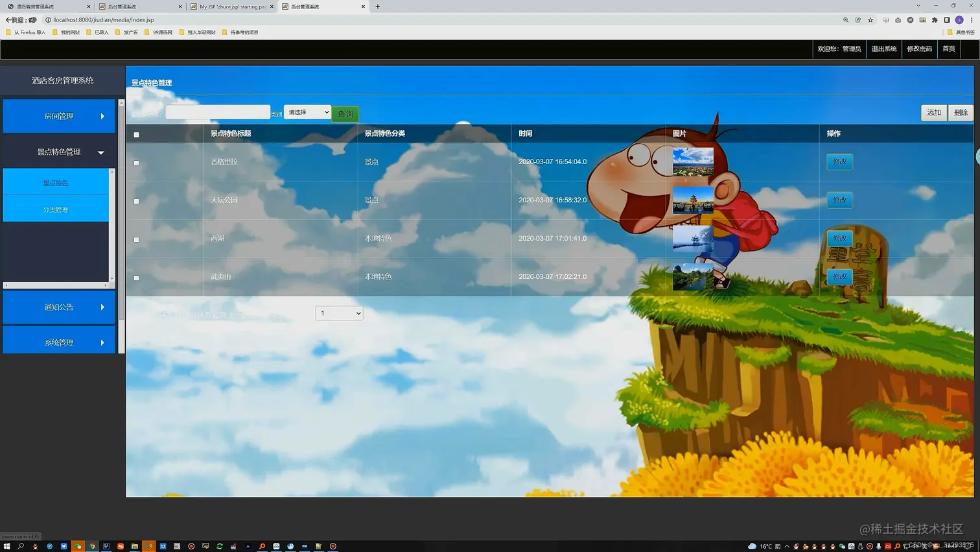Collapse the 景点特色管理 sidebar menu
This screenshot has height=552, width=980.
pos(59,152)
